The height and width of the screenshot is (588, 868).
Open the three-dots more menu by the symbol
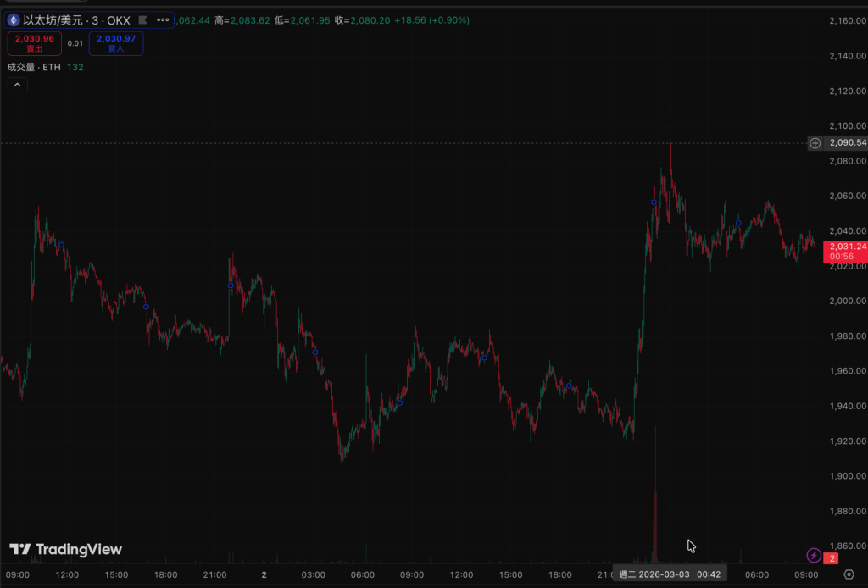[163, 19]
